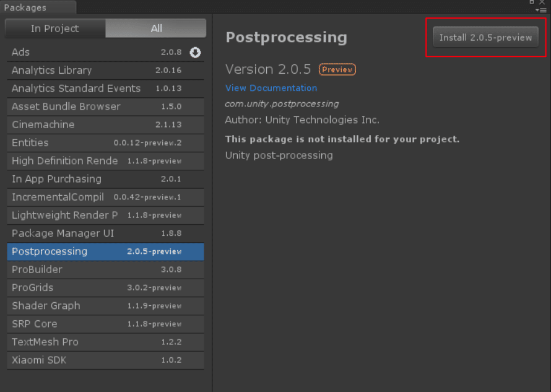
Task: Open the View Documentation link
Action: coord(271,88)
